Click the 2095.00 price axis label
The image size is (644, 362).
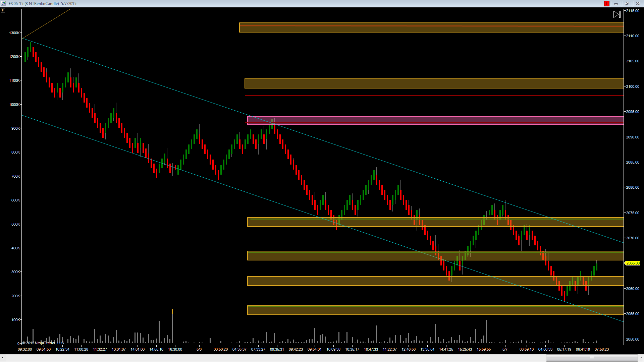633,112
